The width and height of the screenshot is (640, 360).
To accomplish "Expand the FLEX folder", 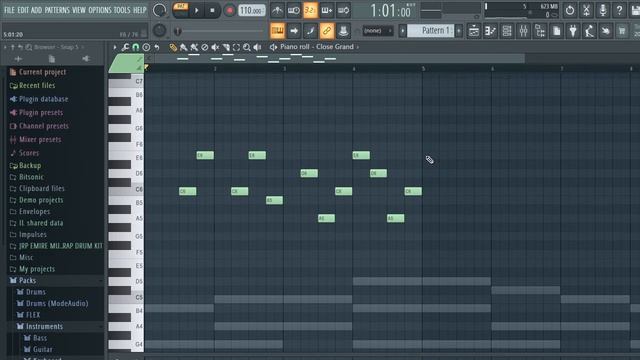I will tap(33, 315).
